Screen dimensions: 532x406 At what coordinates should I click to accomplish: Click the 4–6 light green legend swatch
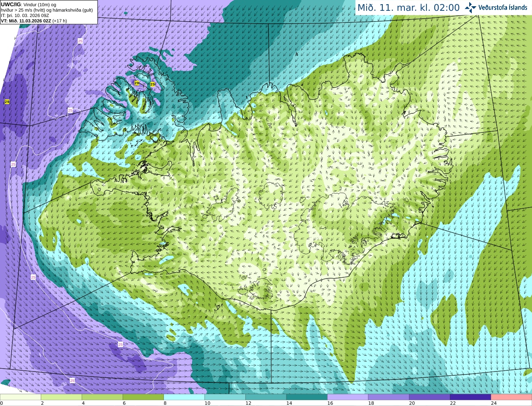(102, 397)
